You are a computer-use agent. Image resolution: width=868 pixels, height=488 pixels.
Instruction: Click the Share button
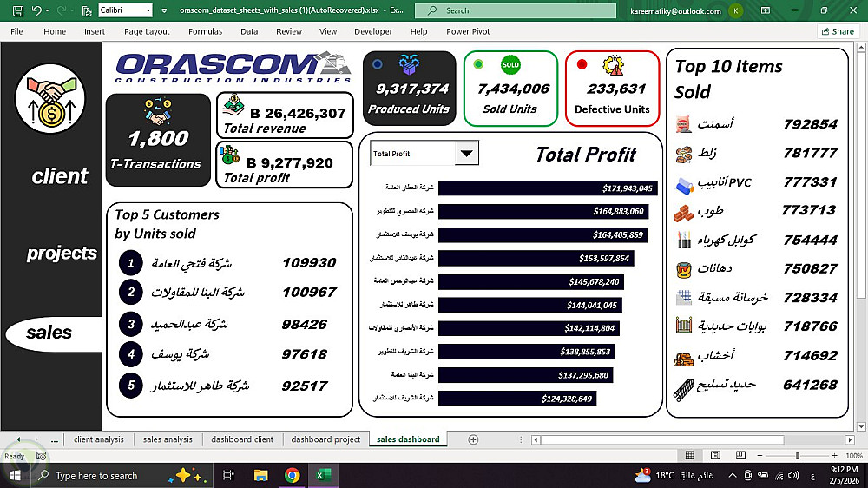[838, 31]
